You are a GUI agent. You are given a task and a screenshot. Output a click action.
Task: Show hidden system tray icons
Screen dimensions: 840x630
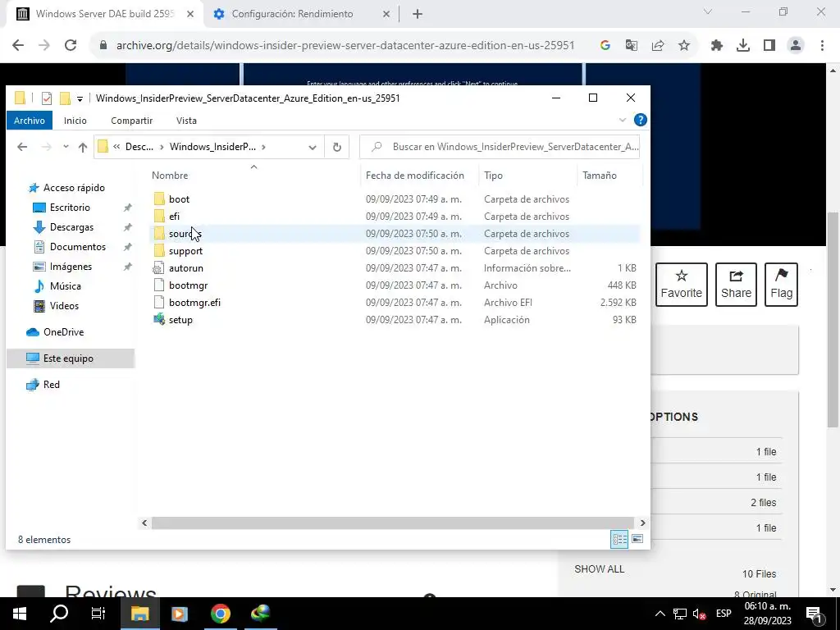coord(660,614)
